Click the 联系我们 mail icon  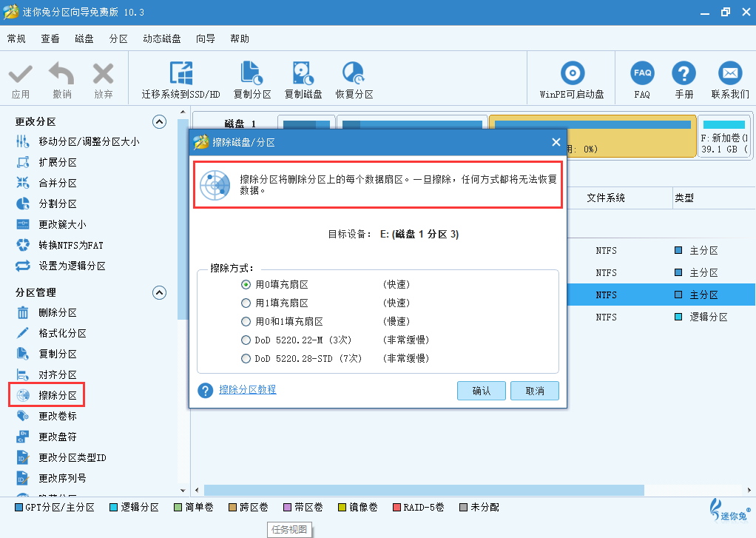(x=730, y=73)
